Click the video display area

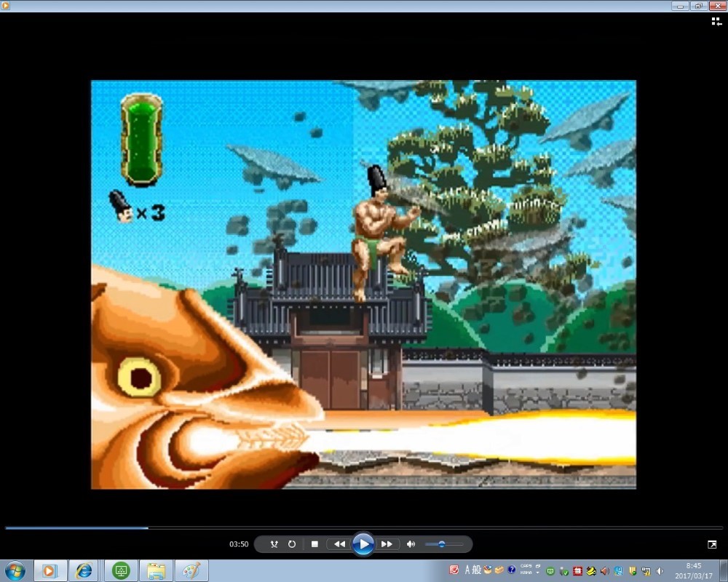[x=363, y=284]
